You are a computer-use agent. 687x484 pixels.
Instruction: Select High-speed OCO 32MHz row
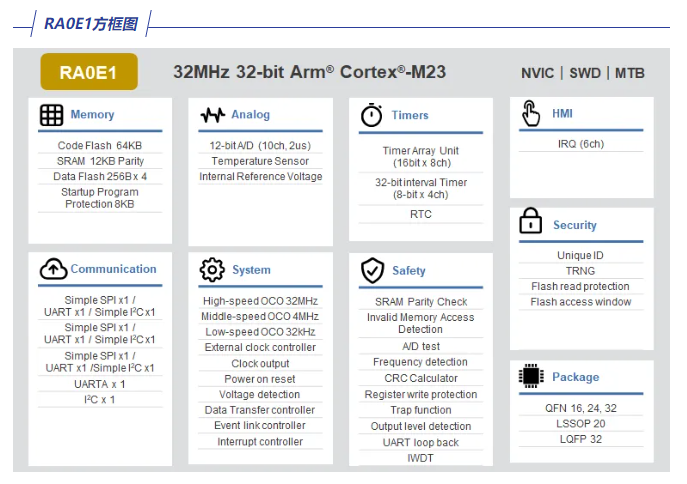click(260, 301)
